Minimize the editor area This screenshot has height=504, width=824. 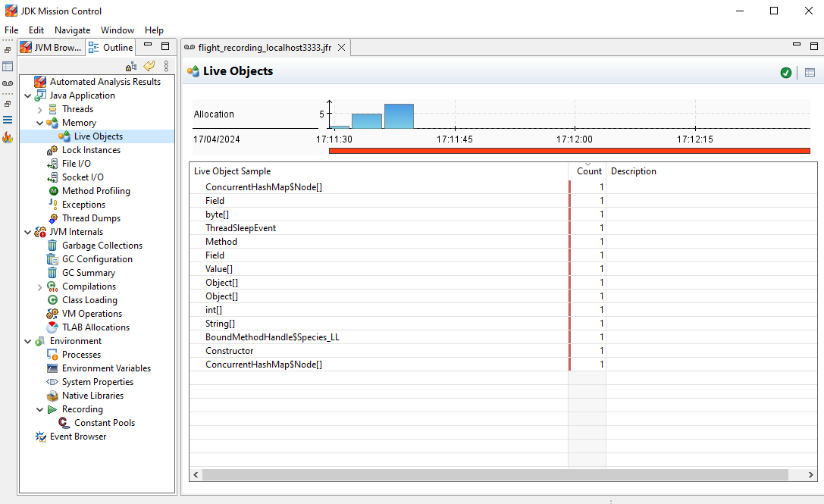coord(797,45)
